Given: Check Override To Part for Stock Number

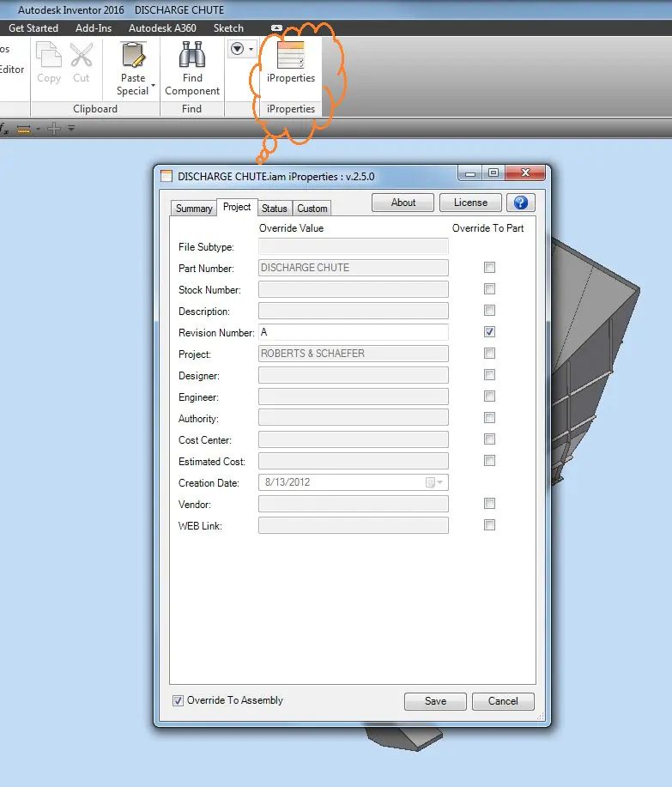Looking at the screenshot, I should (x=489, y=289).
